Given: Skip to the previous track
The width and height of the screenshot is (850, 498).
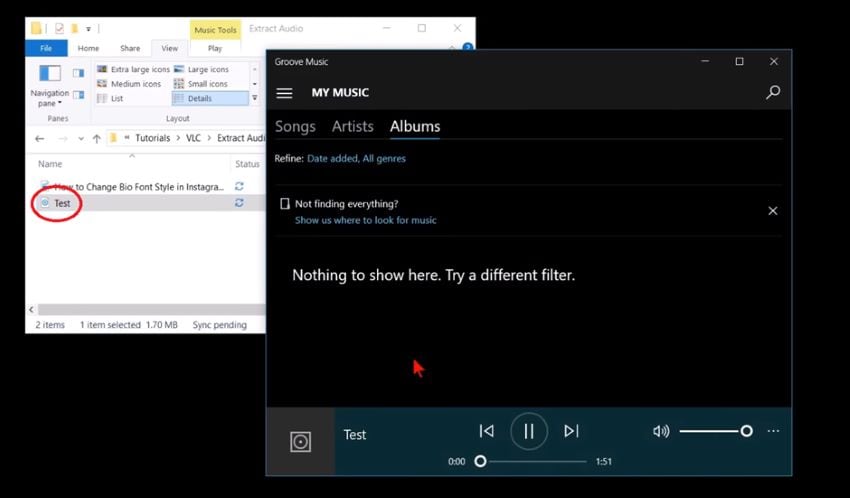Looking at the screenshot, I should pyautogui.click(x=486, y=431).
